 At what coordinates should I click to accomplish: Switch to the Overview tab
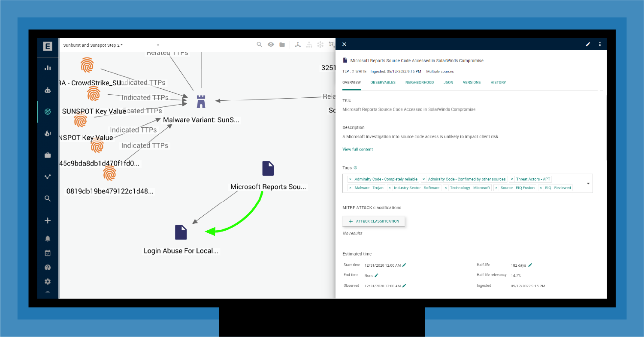[351, 82]
